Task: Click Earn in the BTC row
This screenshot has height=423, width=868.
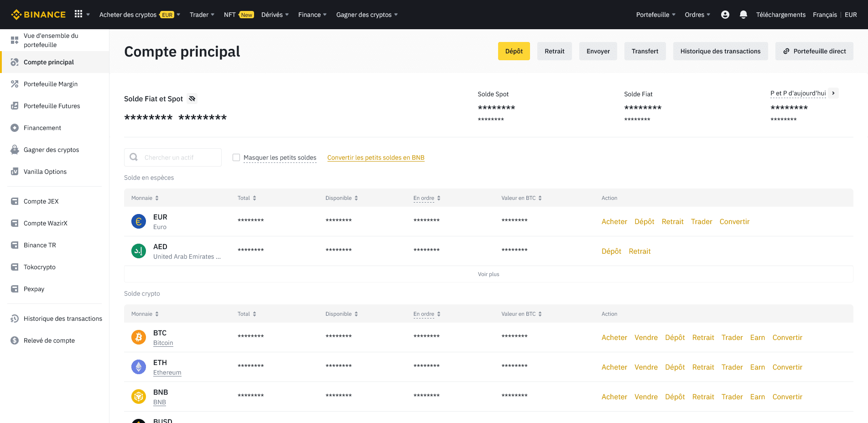Action: pos(758,337)
